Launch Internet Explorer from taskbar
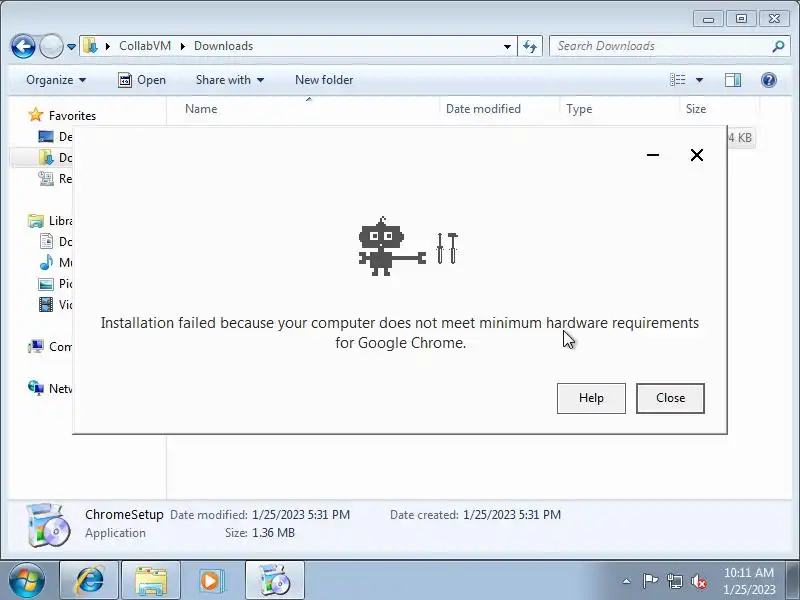 [89, 580]
